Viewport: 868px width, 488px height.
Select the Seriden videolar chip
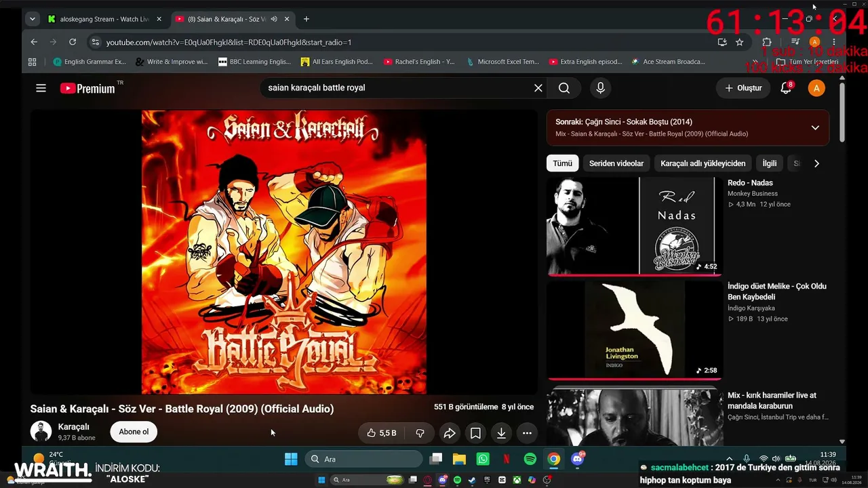616,163
